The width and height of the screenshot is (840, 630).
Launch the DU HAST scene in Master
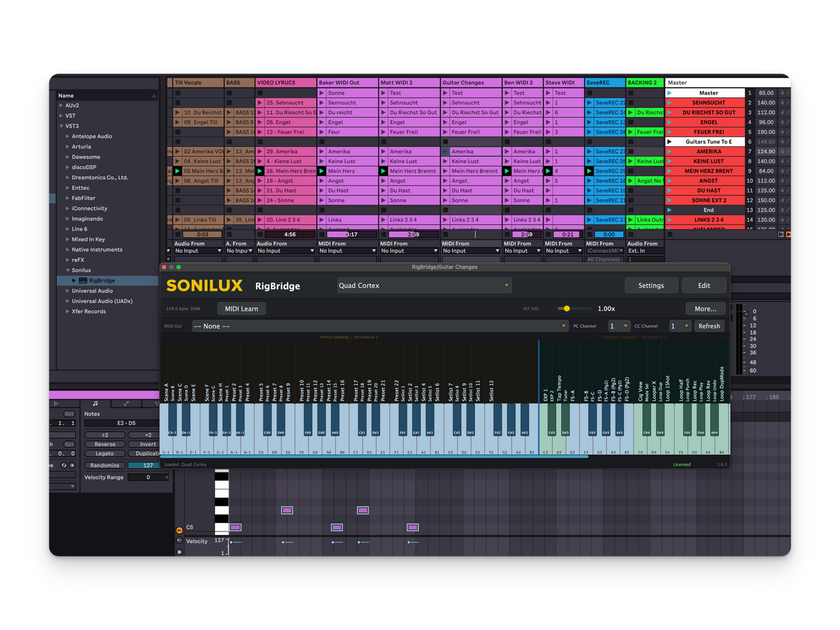(x=669, y=190)
